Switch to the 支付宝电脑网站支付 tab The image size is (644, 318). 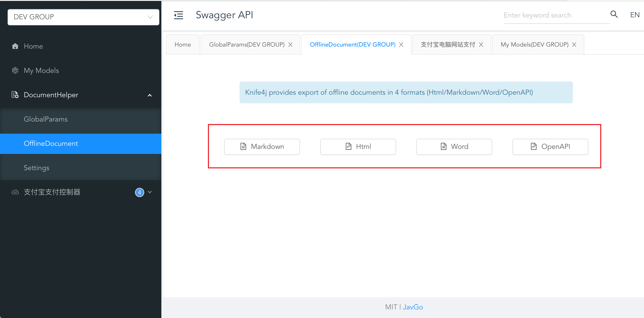point(448,44)
